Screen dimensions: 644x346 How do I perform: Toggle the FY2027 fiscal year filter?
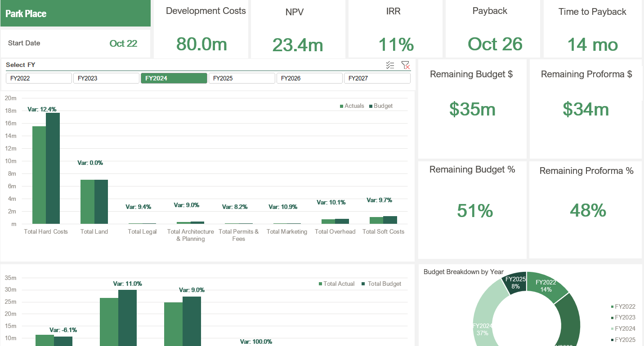377,78
